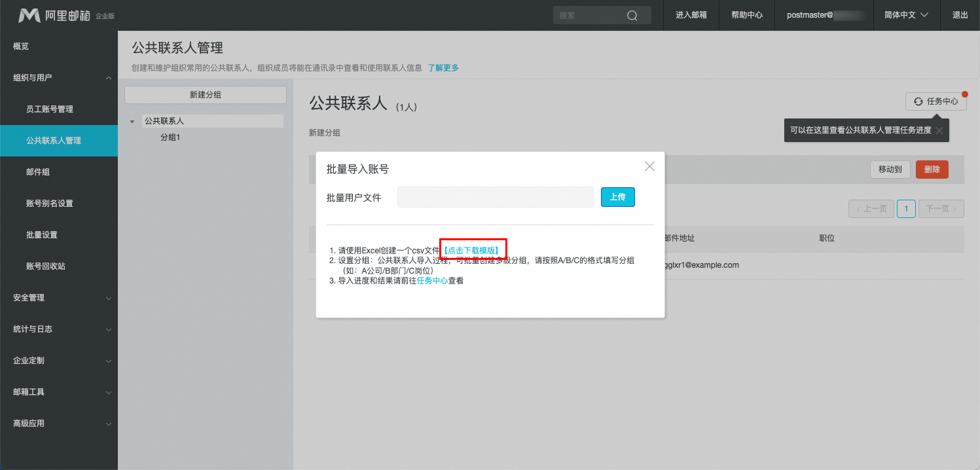Open the 简体中文 language dropdown
Image resolution: width=980 pixels, height=470 pixels.
pos(907,15)
